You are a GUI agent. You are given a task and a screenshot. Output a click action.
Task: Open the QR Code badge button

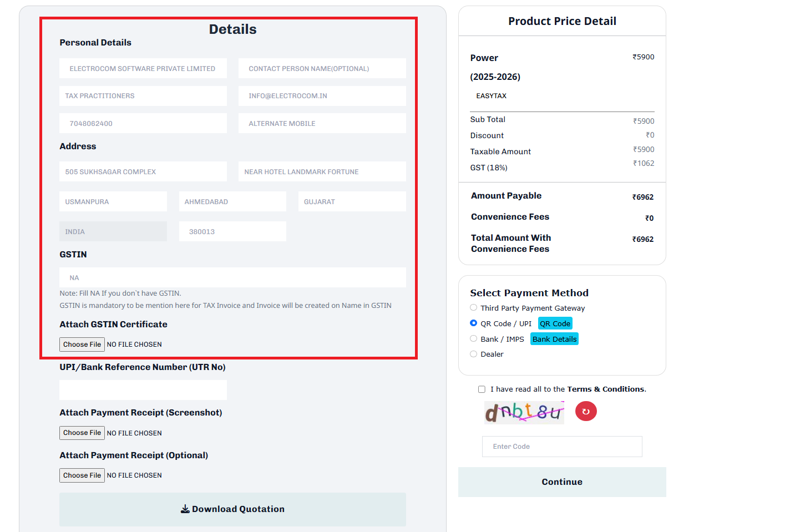click(555, 323)
